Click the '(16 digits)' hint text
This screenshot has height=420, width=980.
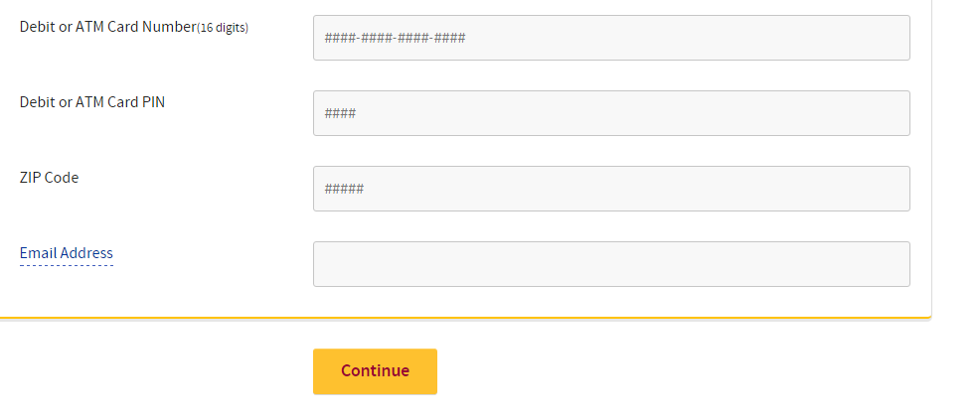pos(223,28)
